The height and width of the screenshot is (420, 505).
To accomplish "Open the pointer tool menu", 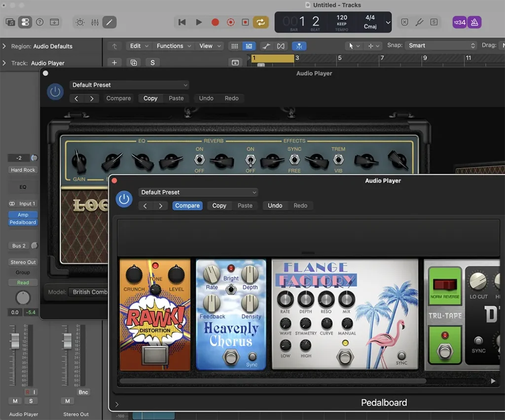I will [354, 46].
